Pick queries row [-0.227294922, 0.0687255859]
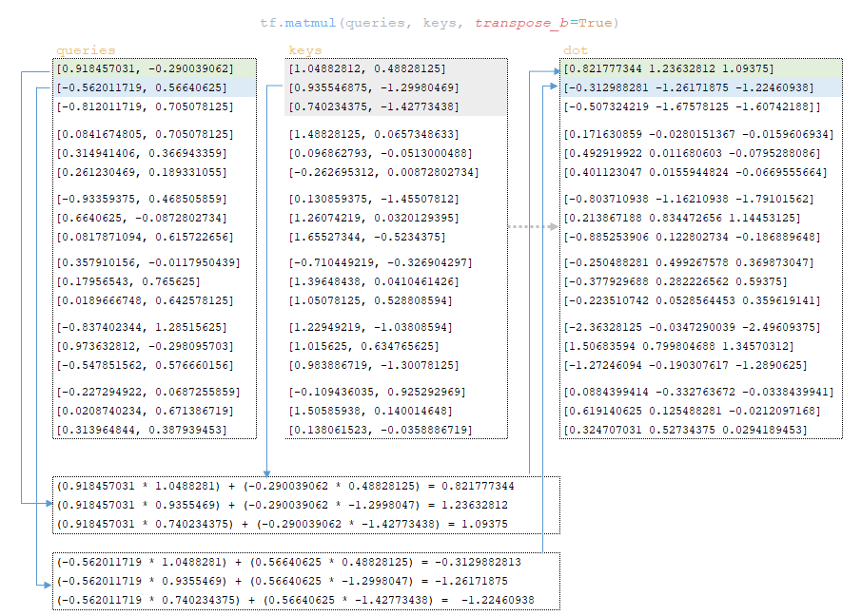Viewport: 861px width, 616px height. [x=148, y=392]
